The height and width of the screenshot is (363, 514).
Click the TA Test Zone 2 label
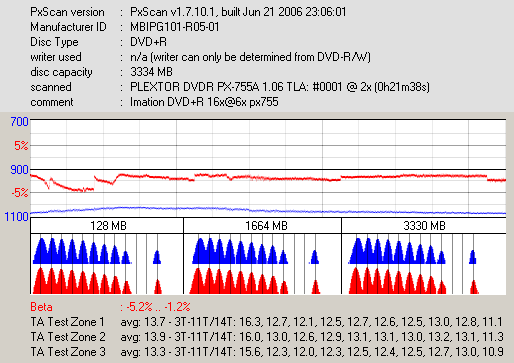click(x=68, y=337)
